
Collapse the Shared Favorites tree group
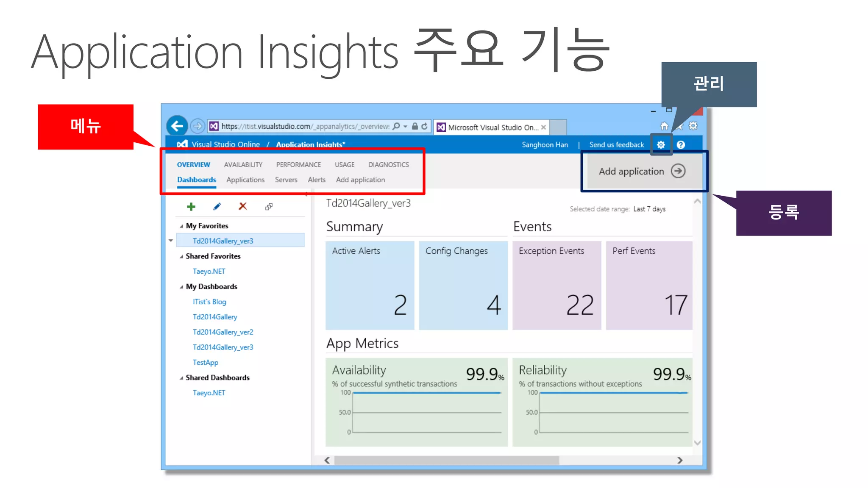point(181,257)
